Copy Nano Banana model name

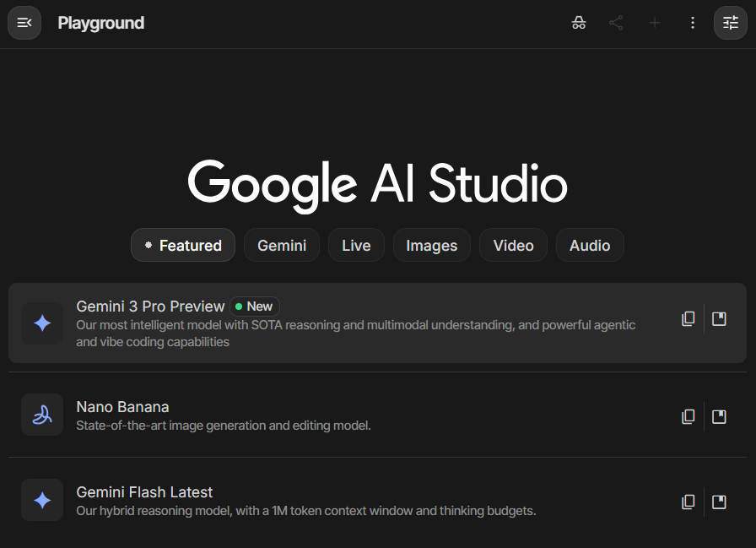point(688,417)
